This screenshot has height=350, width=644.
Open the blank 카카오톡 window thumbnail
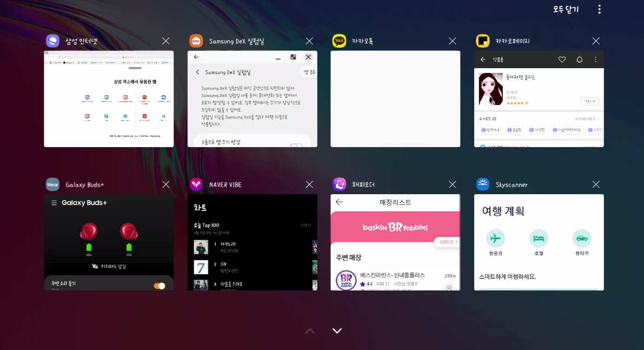pyautogui.click(x=395, y=99)
